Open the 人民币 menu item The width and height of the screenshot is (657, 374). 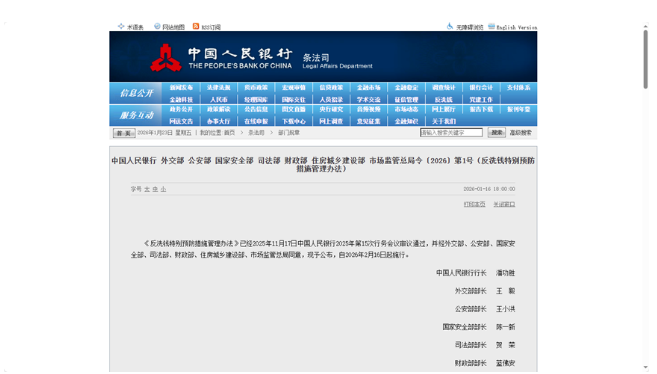coord(219,100)
